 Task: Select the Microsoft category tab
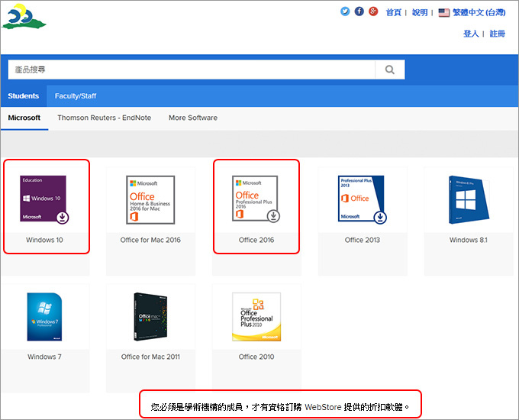24,118
